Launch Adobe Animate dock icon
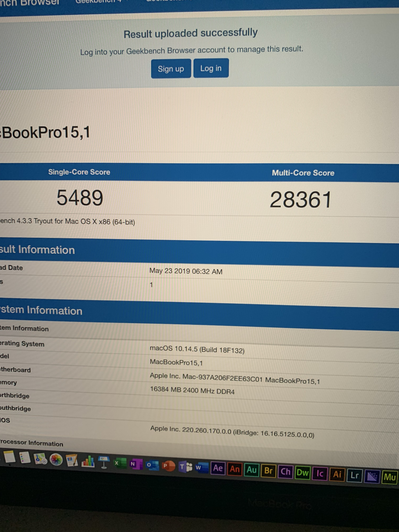This screenshot has width=399, height=532. pyautogui.click(x=235, y=469)
